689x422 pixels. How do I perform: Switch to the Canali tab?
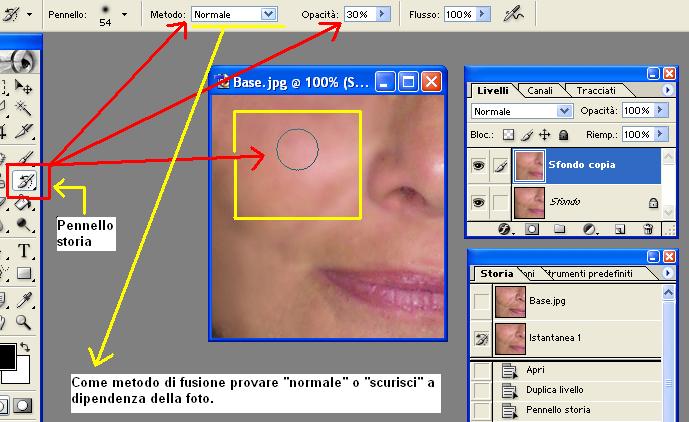540,90
